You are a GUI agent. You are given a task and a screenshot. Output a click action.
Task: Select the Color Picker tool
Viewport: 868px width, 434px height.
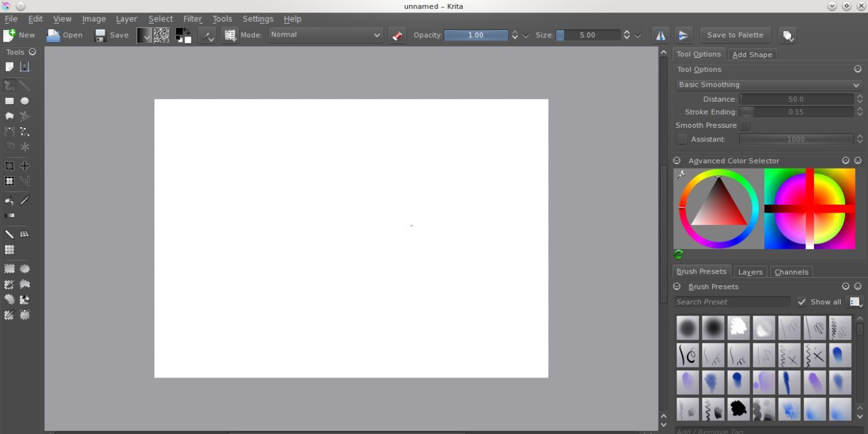pyautogui.click(x=25, y=200)
